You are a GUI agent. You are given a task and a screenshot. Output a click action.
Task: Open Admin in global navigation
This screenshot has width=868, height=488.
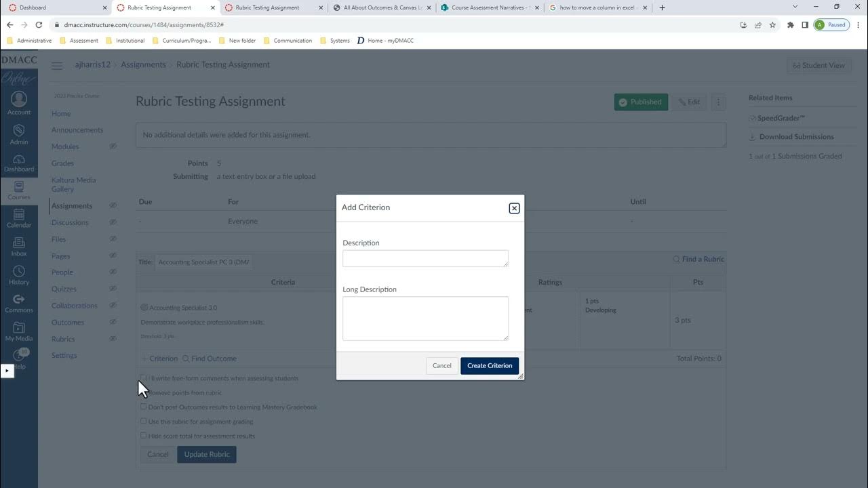19,134
